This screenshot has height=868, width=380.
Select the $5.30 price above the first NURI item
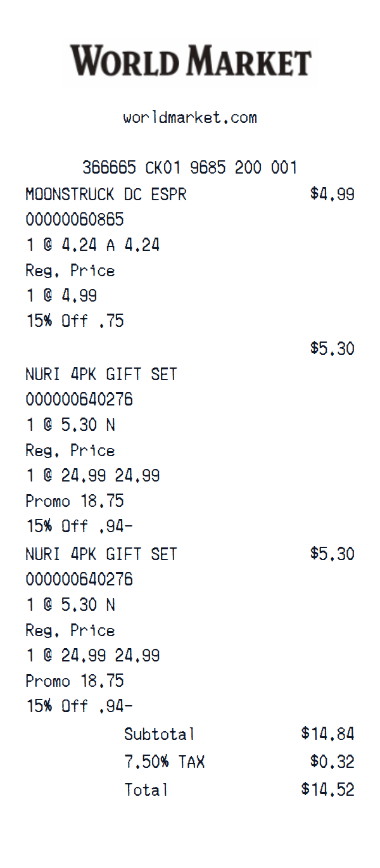[332, 348]
